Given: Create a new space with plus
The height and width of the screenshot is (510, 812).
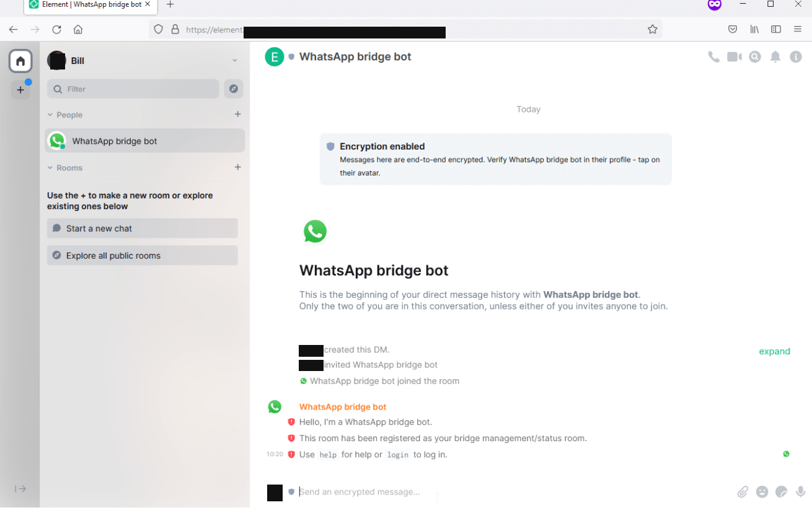Looking at the screenshot, I should coord(20,90).
